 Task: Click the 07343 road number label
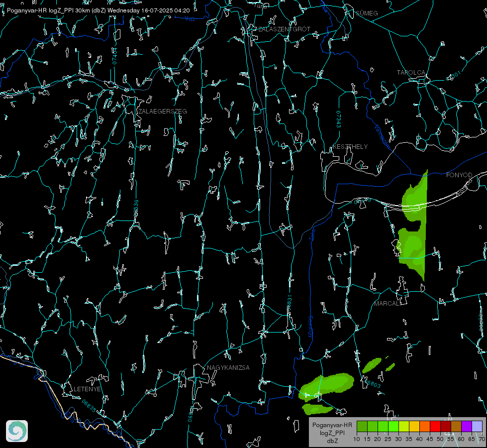pyautogui.click(x=339, y=119)
